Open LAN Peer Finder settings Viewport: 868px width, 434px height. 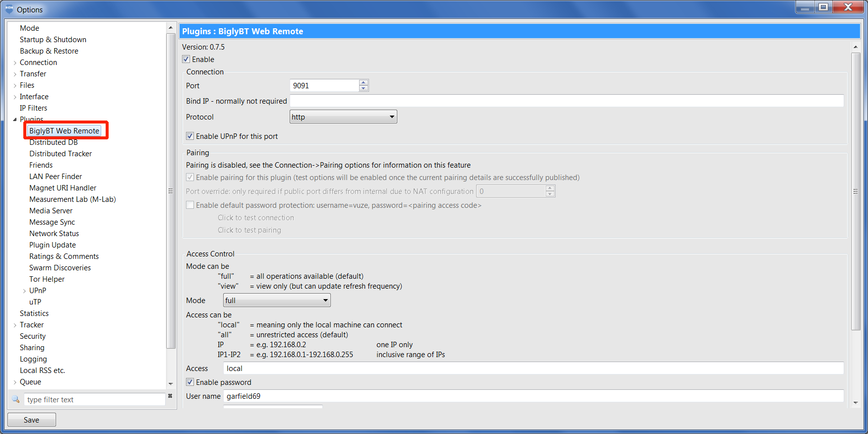click(56, 177)
